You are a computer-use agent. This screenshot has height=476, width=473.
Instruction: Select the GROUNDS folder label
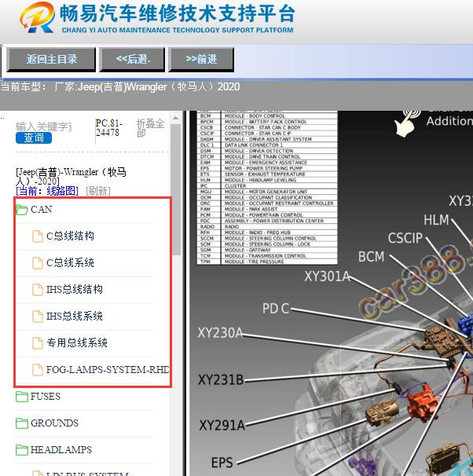tap(54, 423)
